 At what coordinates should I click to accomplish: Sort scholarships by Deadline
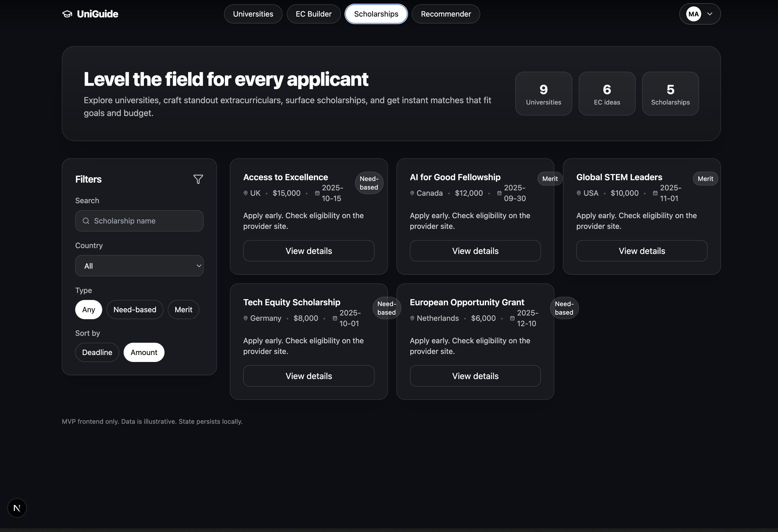click(x=97, y=352)
